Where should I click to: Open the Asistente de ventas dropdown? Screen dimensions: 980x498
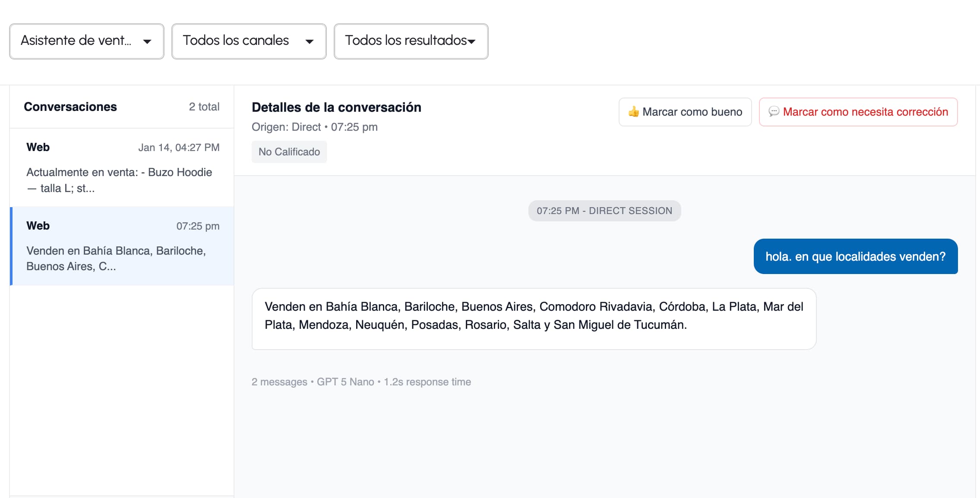[x=86, y=41]
